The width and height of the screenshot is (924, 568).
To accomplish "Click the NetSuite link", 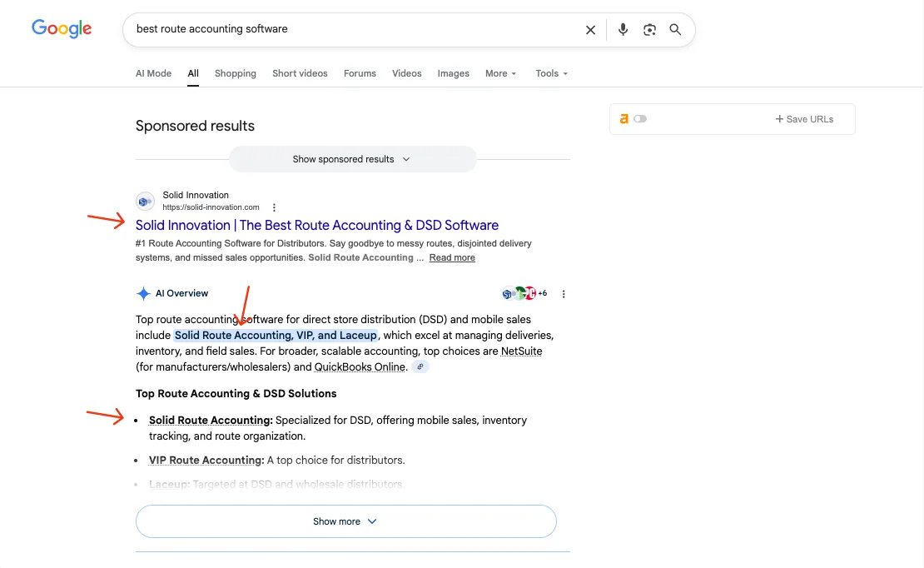I will [x=521, y=351].
